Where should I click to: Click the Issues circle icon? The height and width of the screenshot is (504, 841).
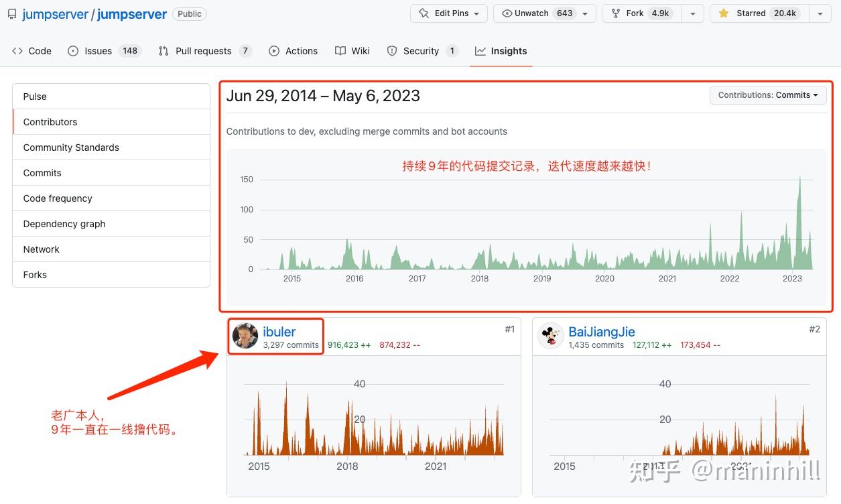74,50
